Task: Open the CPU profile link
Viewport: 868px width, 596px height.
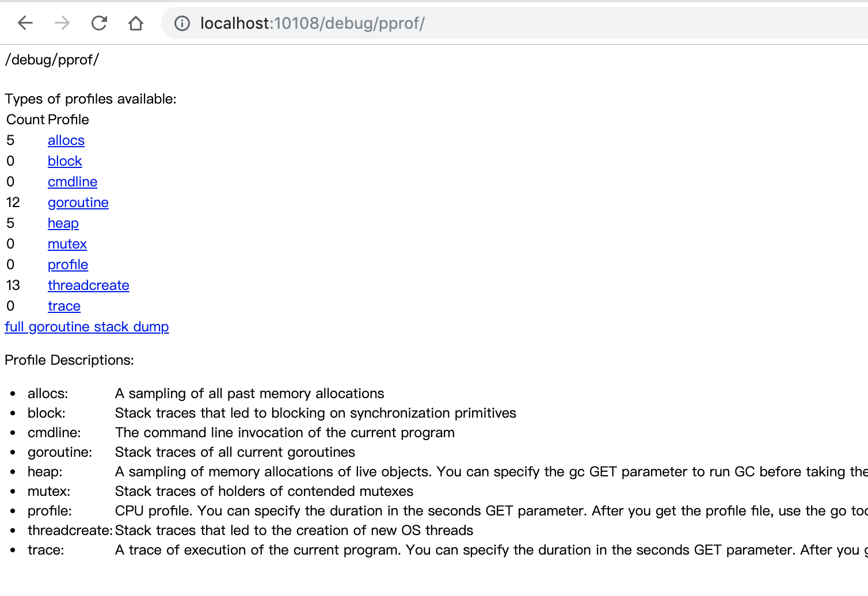Action: coord(68,265)
